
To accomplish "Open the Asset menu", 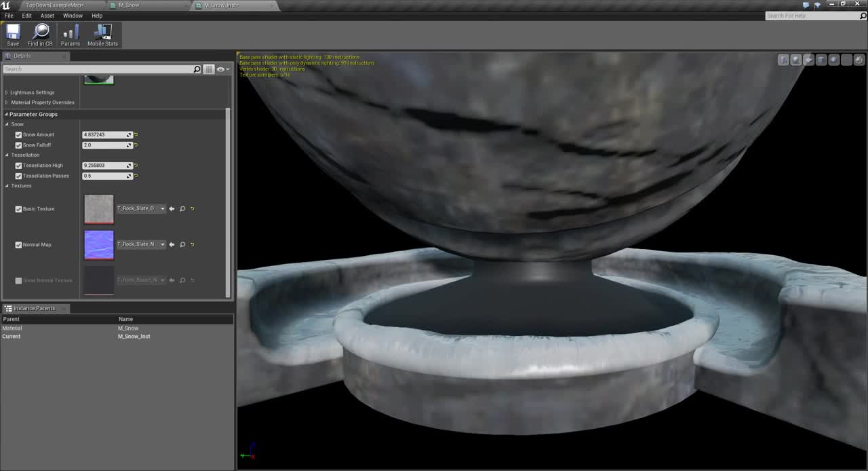I will click(x=47, y=16).
